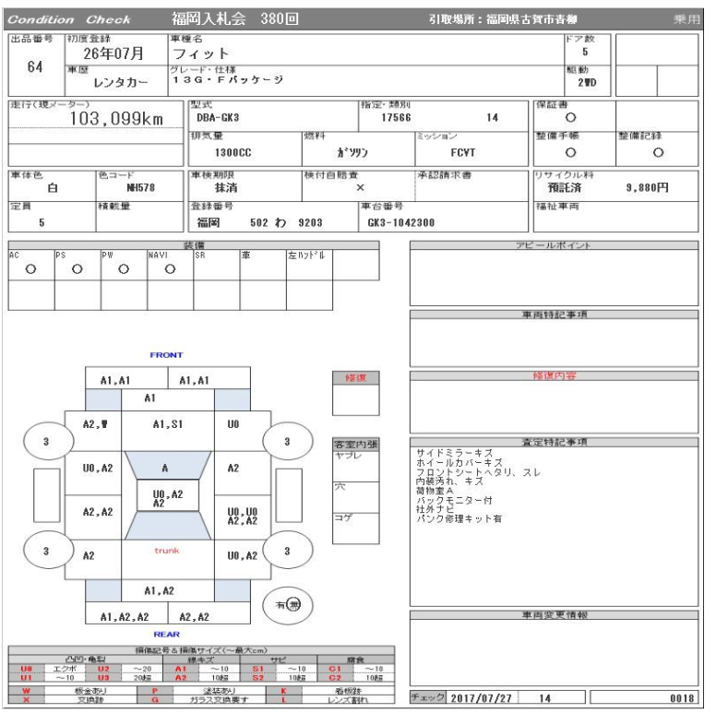Click the front windshield area marked A

click(165, 468)
